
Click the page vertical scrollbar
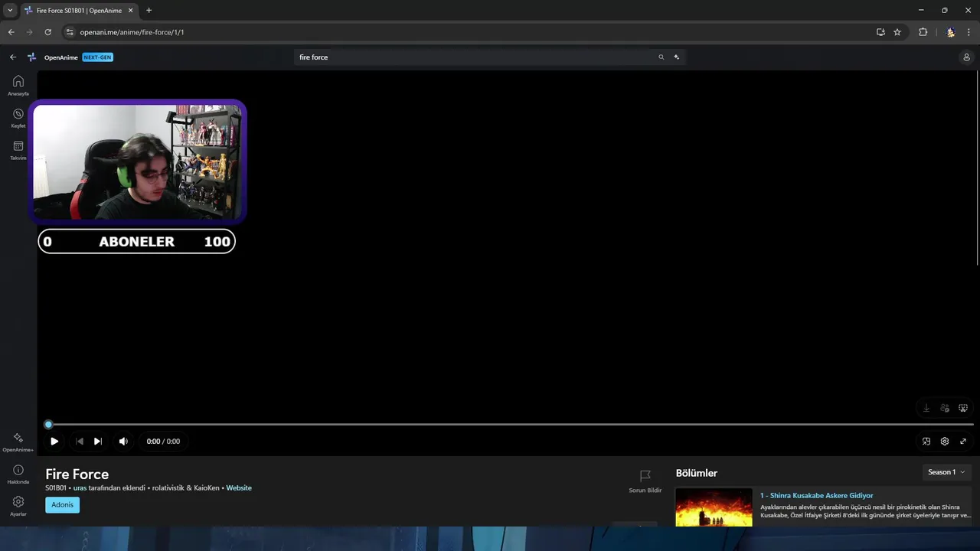(x=977, y=168)
